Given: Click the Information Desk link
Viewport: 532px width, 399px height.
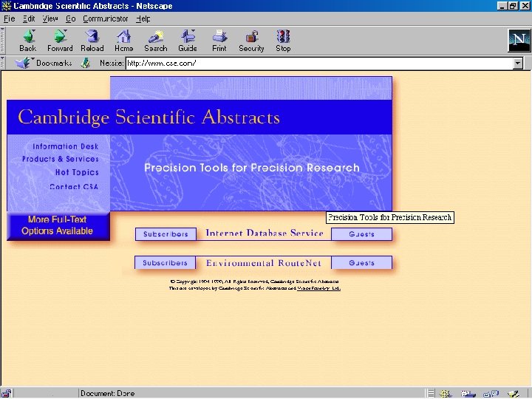Looking at the screenshot, I should [x=66, y=146].
